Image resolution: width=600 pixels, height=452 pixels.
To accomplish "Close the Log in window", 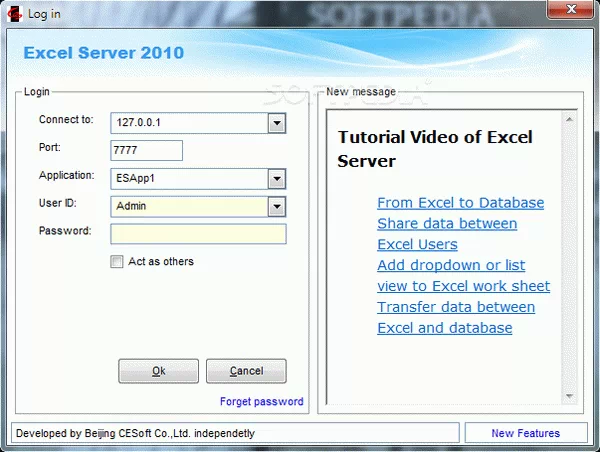I will 571,9.
